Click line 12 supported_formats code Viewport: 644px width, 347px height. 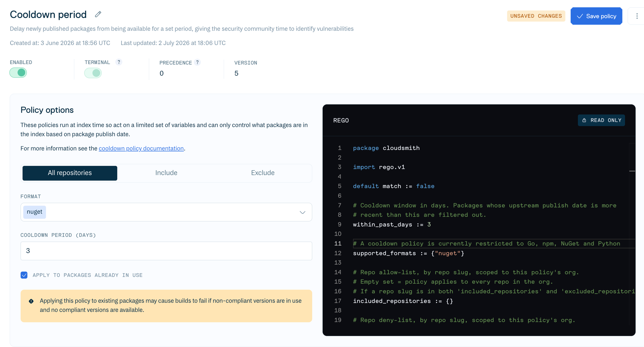point(409,253)
